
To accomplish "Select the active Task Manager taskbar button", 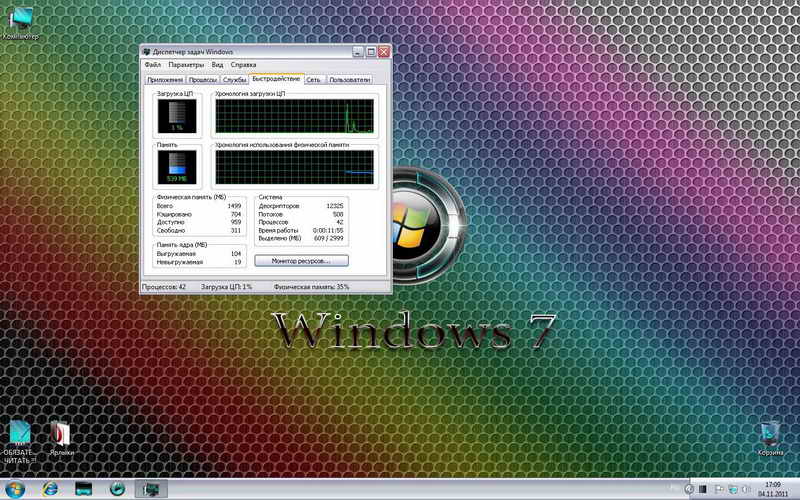I will (151, 490).
